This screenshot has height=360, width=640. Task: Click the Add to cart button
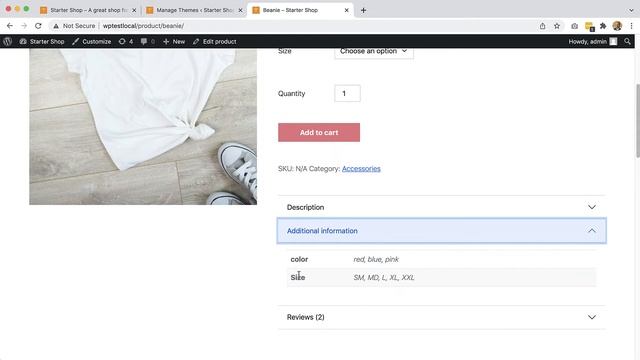click(319, 133)
